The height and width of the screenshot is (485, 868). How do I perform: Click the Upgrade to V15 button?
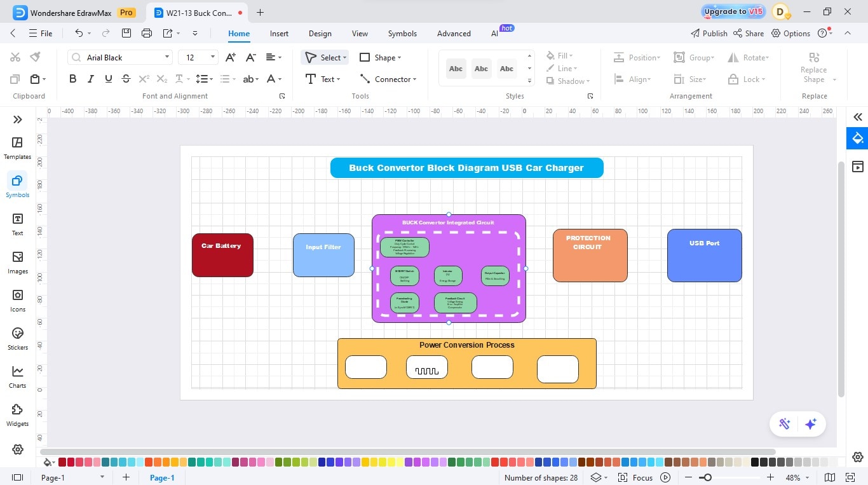pos(733,11)
